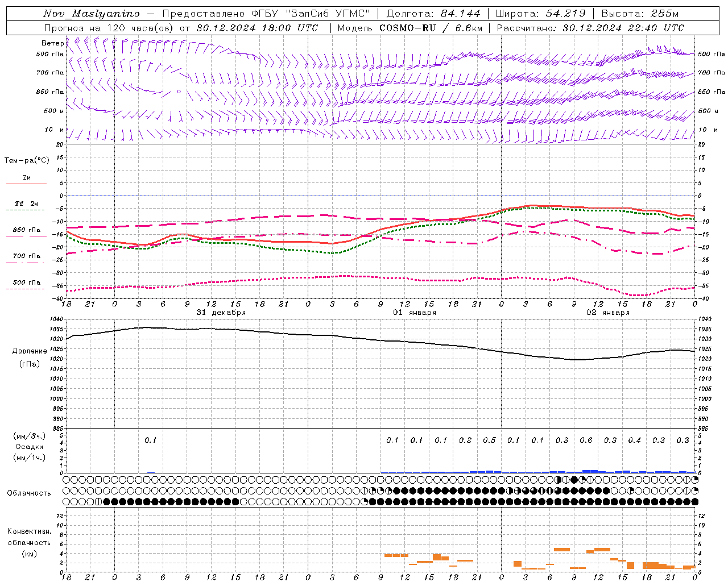
Task: Click the Облачность row label
Action: (29, 493)
